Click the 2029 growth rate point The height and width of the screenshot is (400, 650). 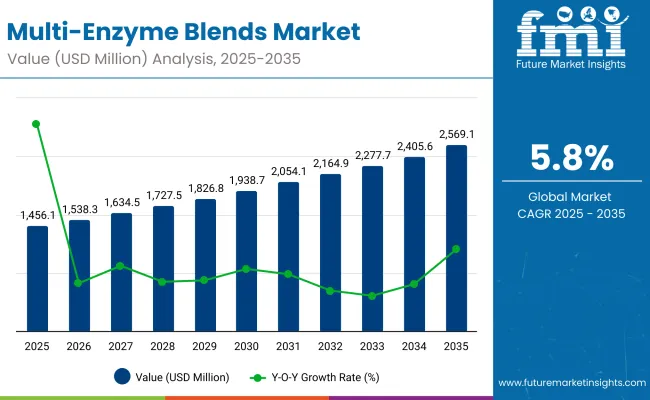point(204,280)
